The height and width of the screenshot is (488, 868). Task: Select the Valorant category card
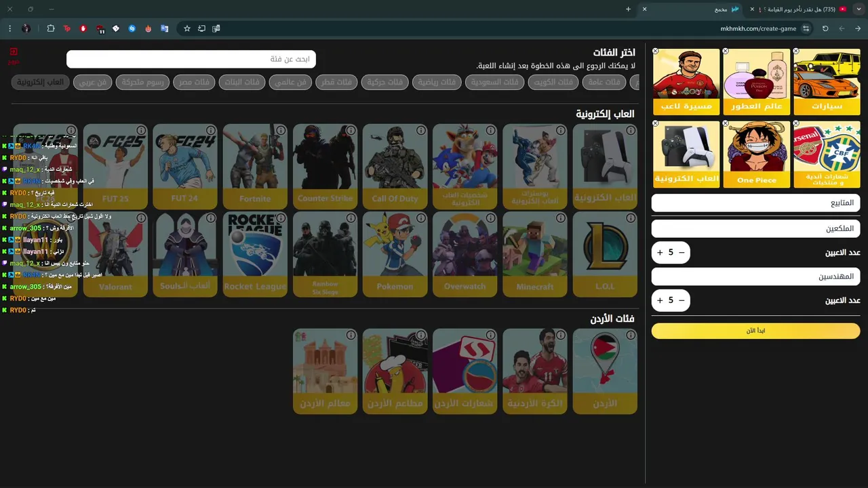pos(115,254)
